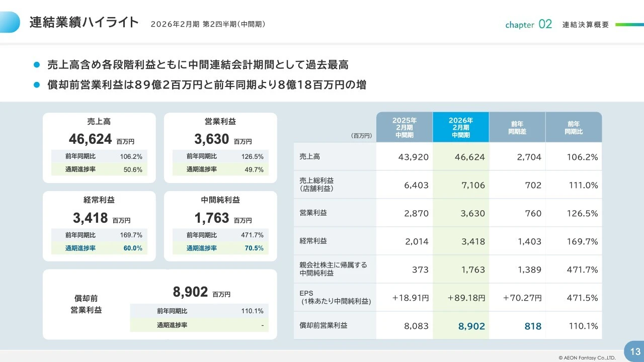Click the chapter 02 label
Viewport: 644px width, 362px height.
coord(528,24)
